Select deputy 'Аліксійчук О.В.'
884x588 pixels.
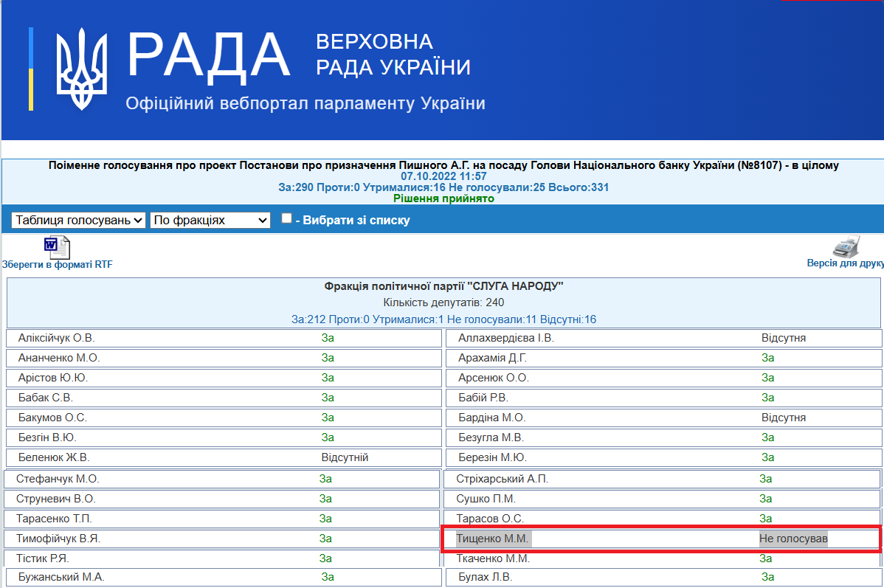click(x=56, y=338)
